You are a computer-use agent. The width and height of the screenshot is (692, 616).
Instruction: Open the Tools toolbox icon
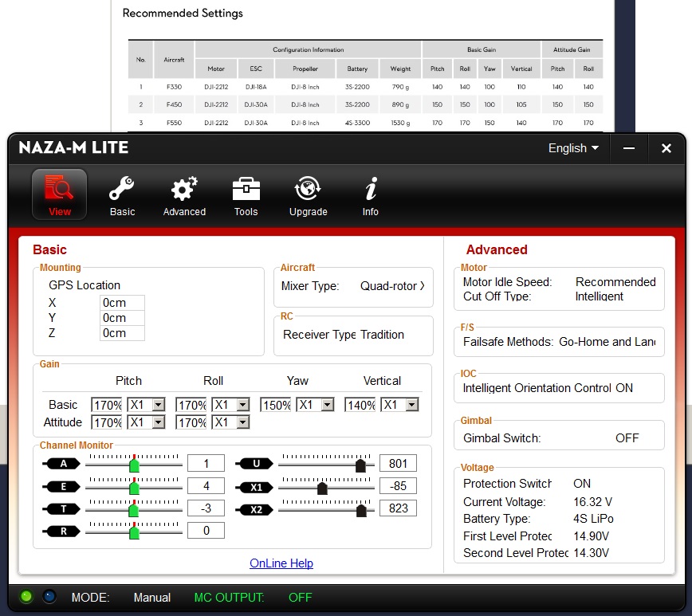(x=246, y=188)
